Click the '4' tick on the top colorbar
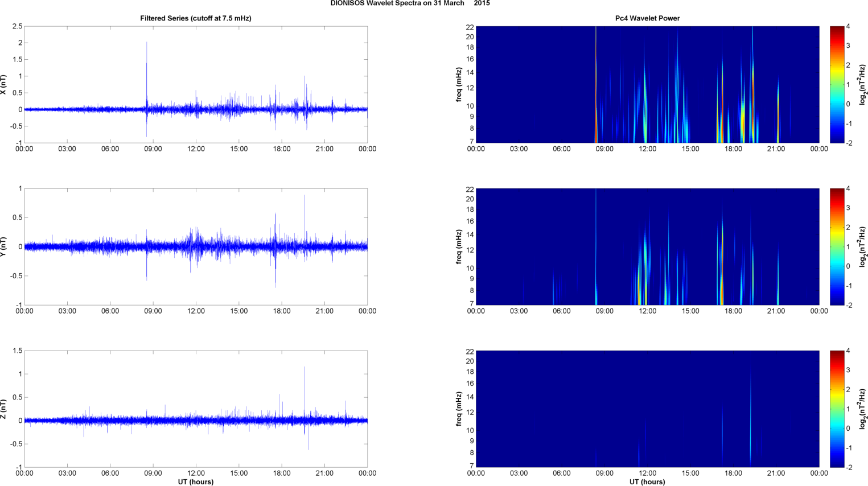868x486 pixels. point(848,27)
